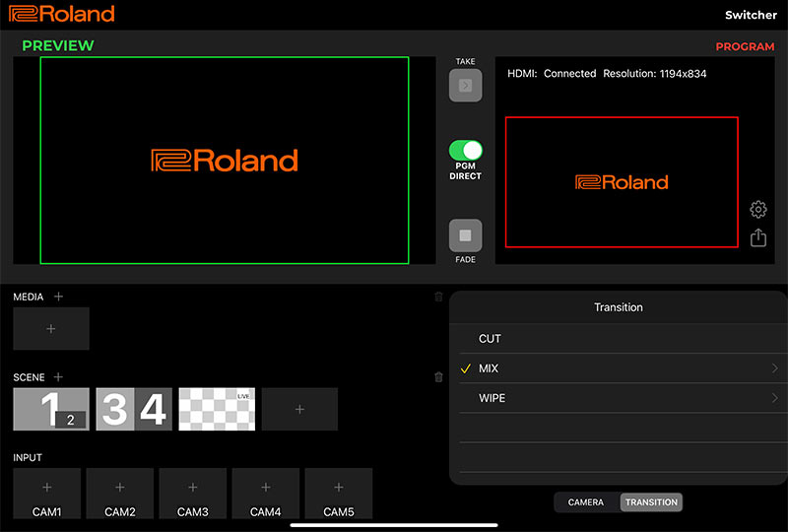Select the MIX transition row
Viewport: 788px width, 532px height.
click(620, 368)
